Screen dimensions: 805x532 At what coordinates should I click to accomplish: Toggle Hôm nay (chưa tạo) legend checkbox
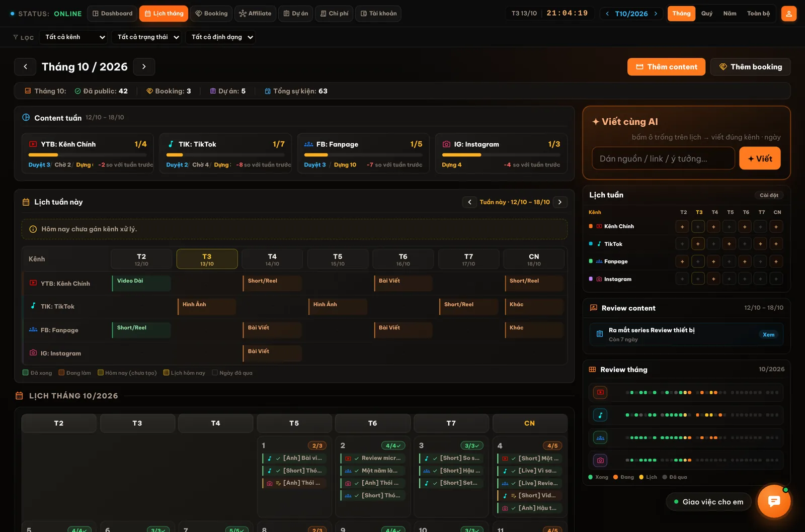101,373
